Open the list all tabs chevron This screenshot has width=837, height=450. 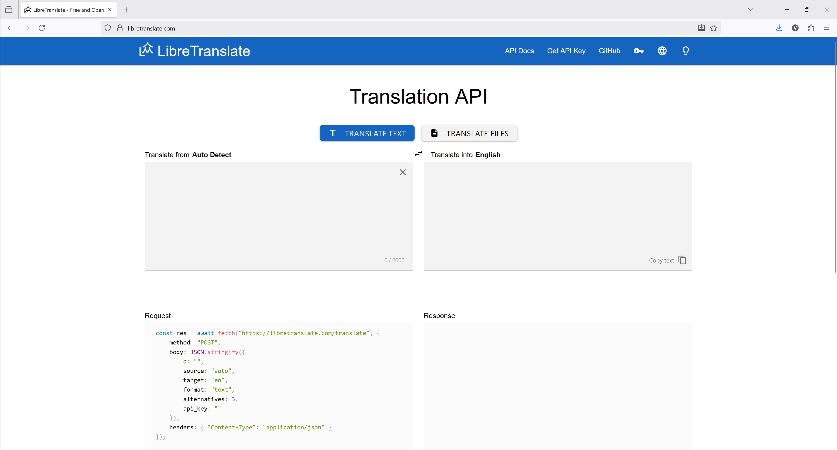pyautogui.click(x=751, y=10)
